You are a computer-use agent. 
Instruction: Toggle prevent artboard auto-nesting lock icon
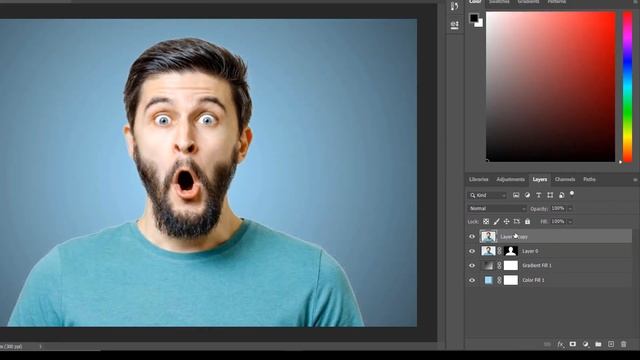[x=517, y=222]
